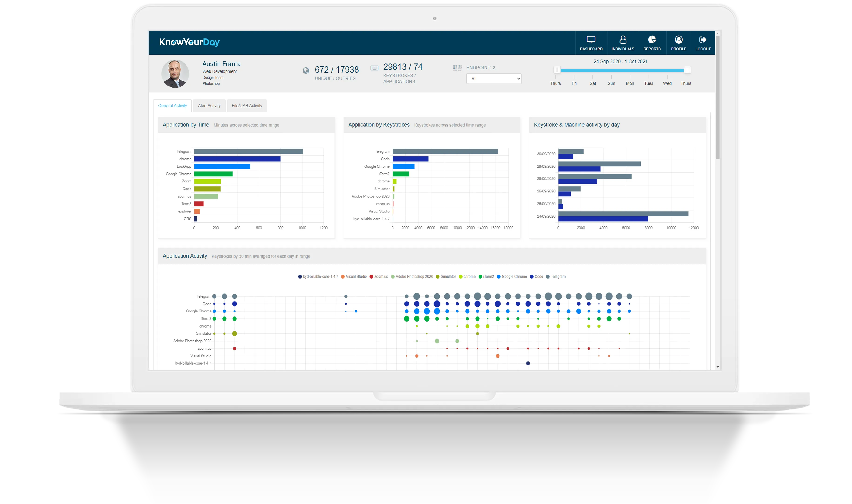The image size is (852, 504).
Task: Open the endpoint All dropdown
Action: pos(494,79)
